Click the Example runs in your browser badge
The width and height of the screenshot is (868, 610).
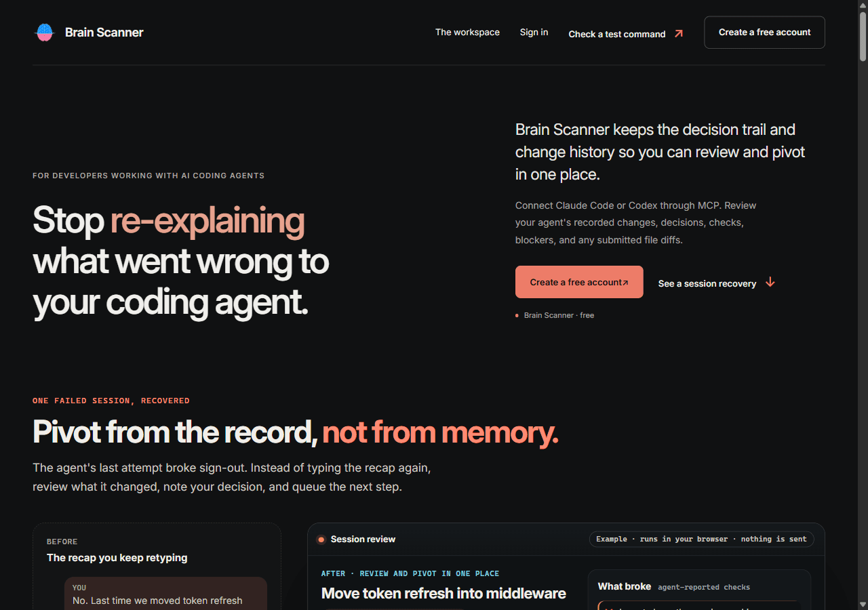pyautogui.click(x=701, y=539)
